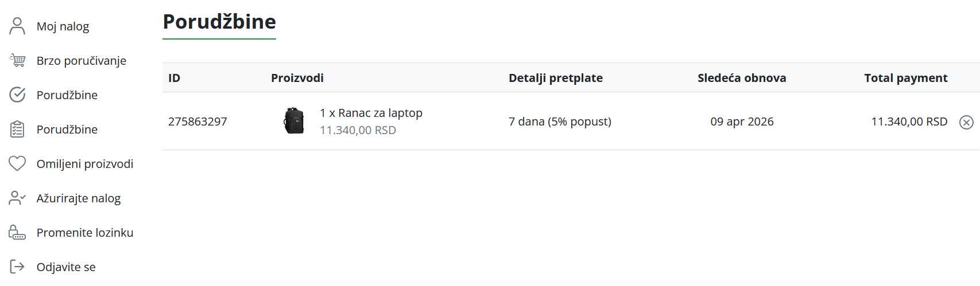Click the circled checkmark Porudžbine icon
The image size is (980, 286).
[17, 95]
